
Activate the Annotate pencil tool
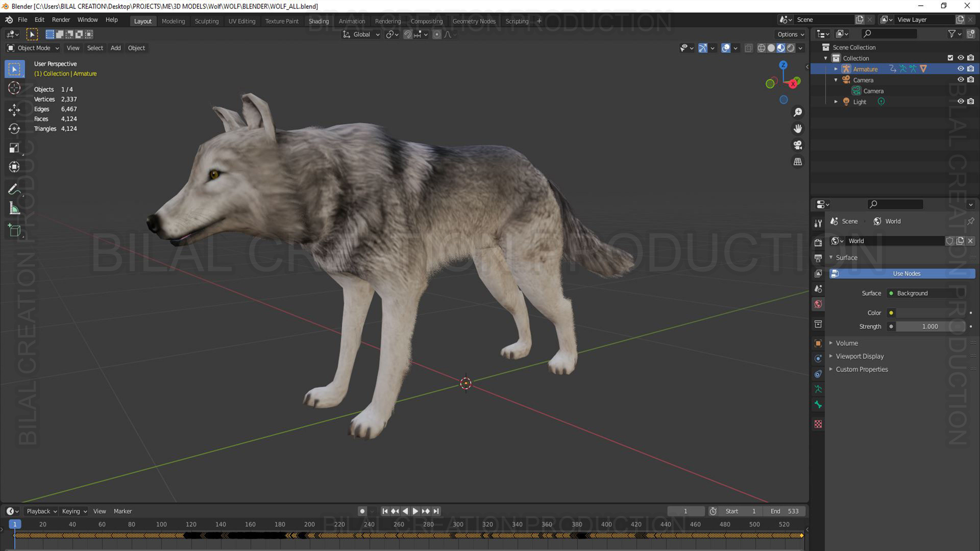[x=15, y=189]
